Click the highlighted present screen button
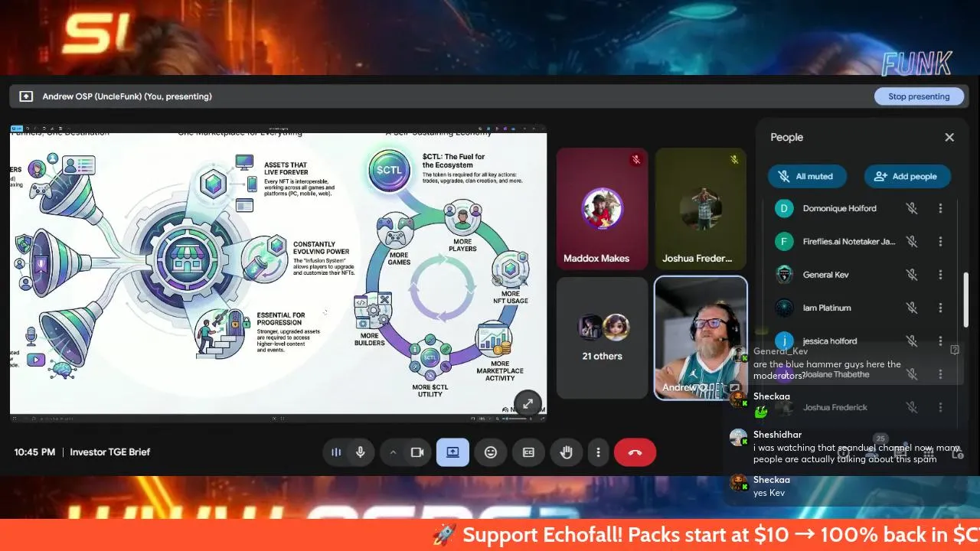The image size is (980, 551). tap(452, 452)
